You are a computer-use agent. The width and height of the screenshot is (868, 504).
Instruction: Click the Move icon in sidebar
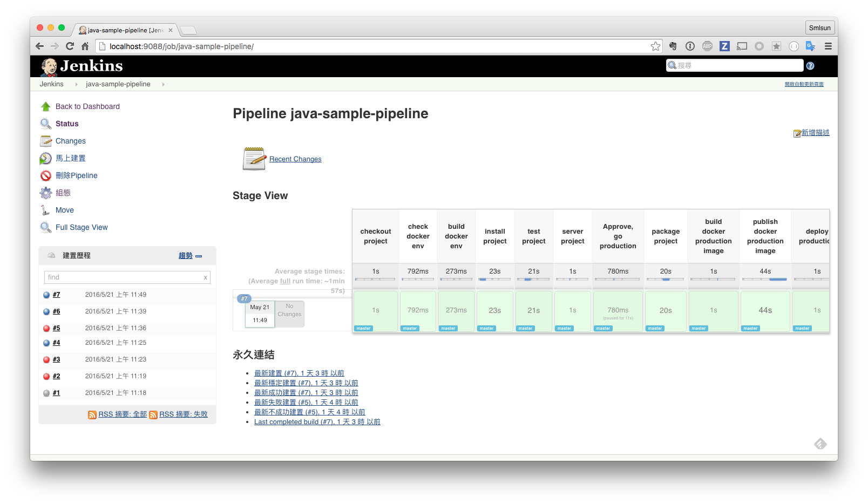46,210
